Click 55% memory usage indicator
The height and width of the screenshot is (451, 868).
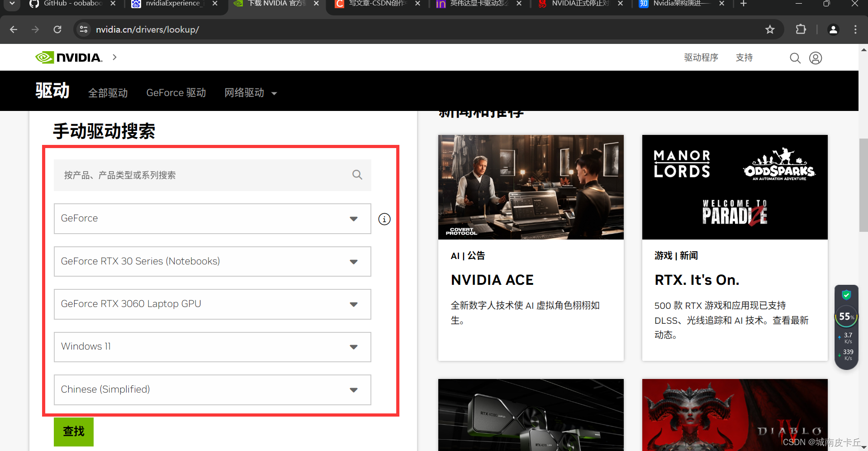(x=846, y=317)
